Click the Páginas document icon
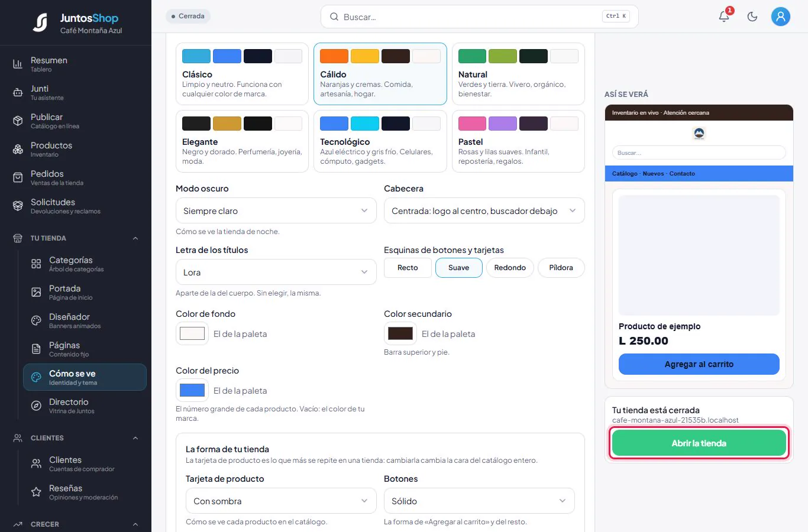The image size is (808, 532). click(x=36, y=349)
